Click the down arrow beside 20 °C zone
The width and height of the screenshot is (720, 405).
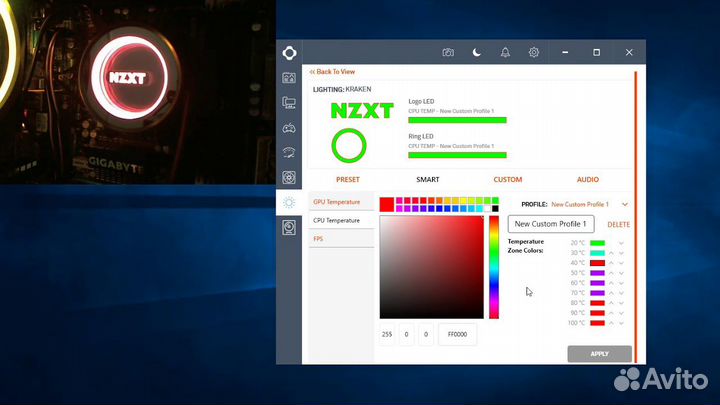coord(621,243)
